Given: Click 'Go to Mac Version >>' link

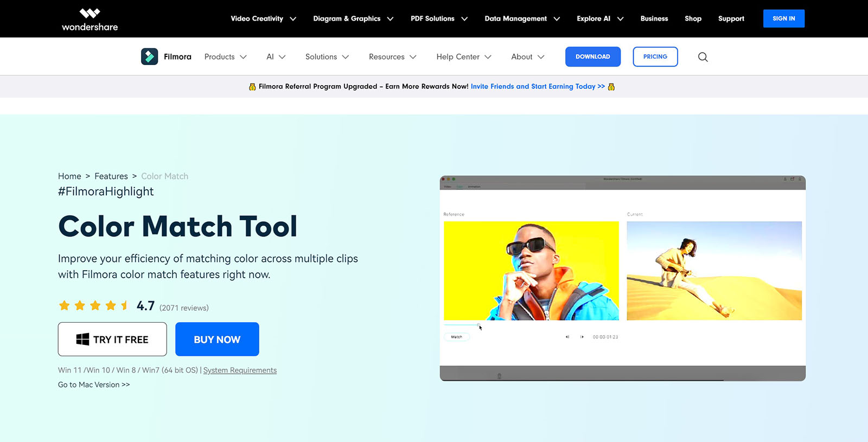Looking at the screenshot, I should (x=94, y=385).
